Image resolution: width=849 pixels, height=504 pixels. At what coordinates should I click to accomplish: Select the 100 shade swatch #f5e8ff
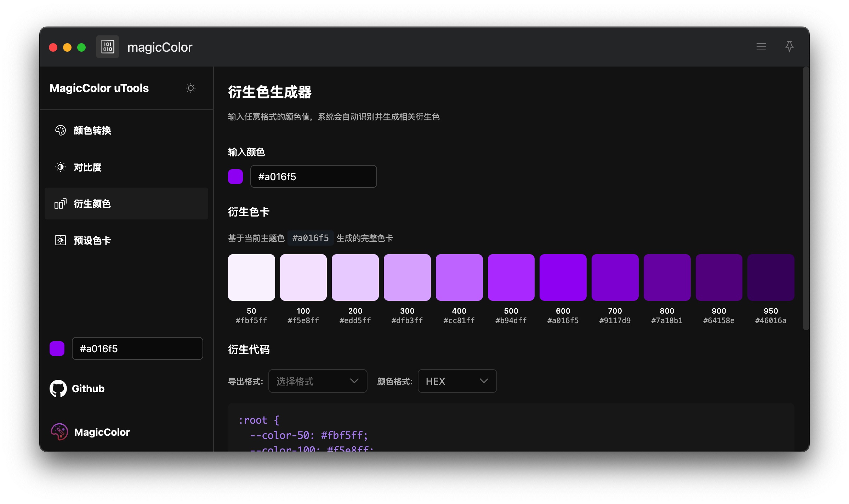pos(303,277)
